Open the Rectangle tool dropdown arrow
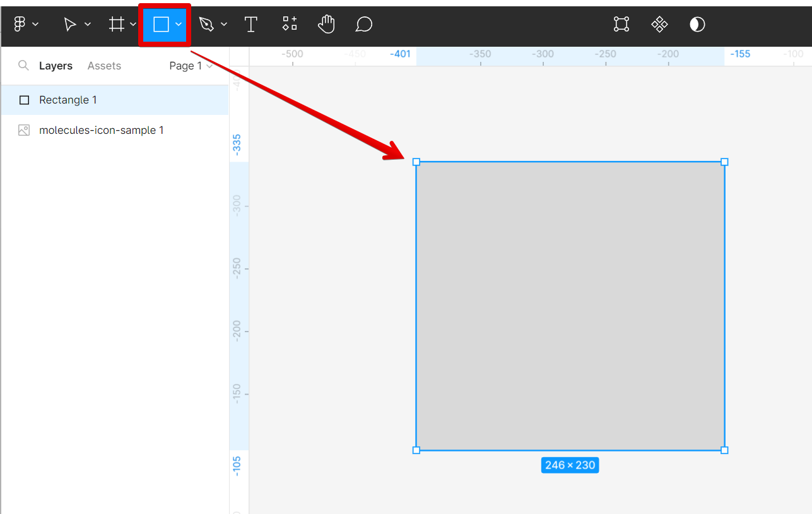The image size is (812, 514). [x=177, y=24]
